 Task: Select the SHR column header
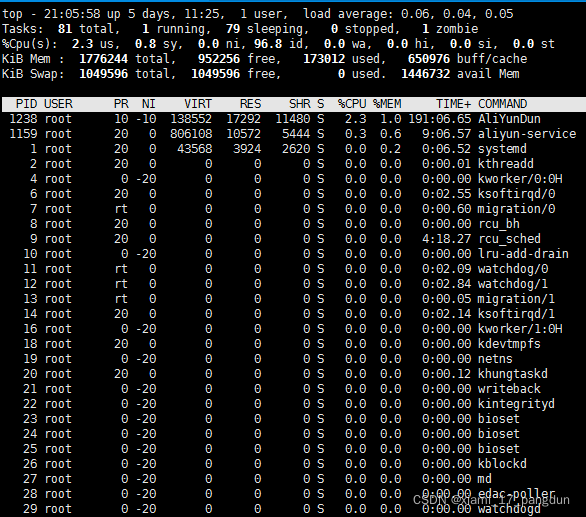click(300, 104)
